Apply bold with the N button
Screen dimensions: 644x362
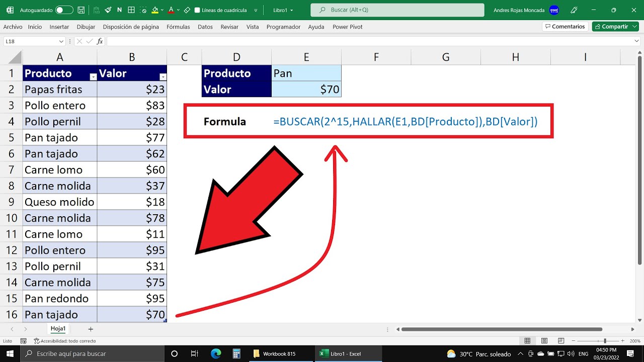click(119, 10)
